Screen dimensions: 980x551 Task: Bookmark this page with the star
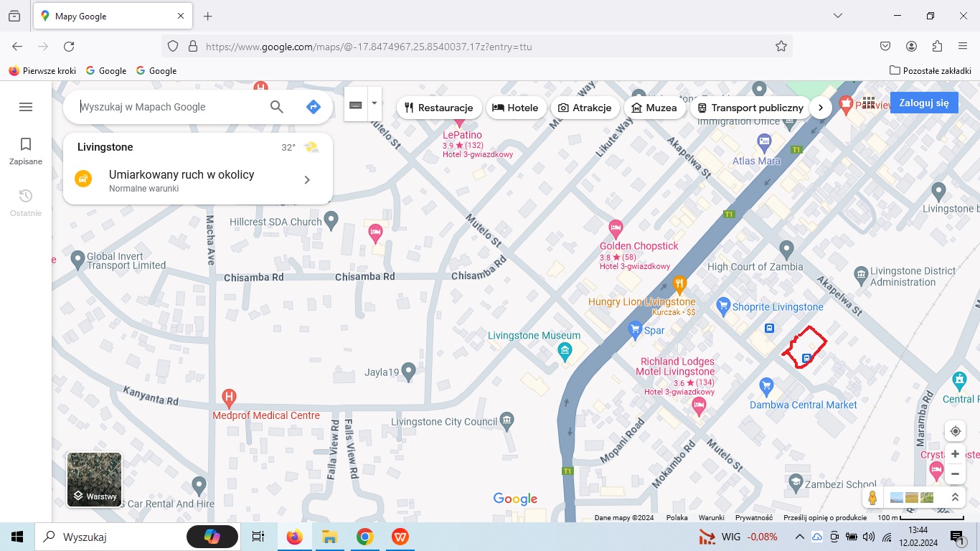[781, 47]
